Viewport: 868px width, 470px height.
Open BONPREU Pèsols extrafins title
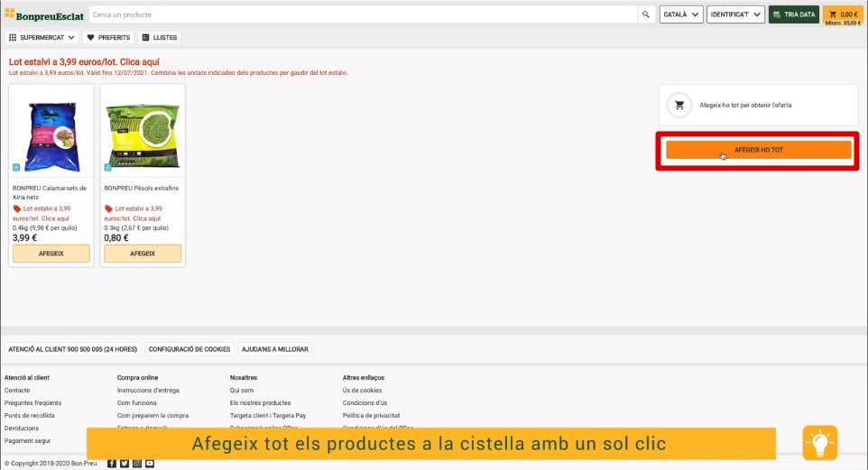141,189
